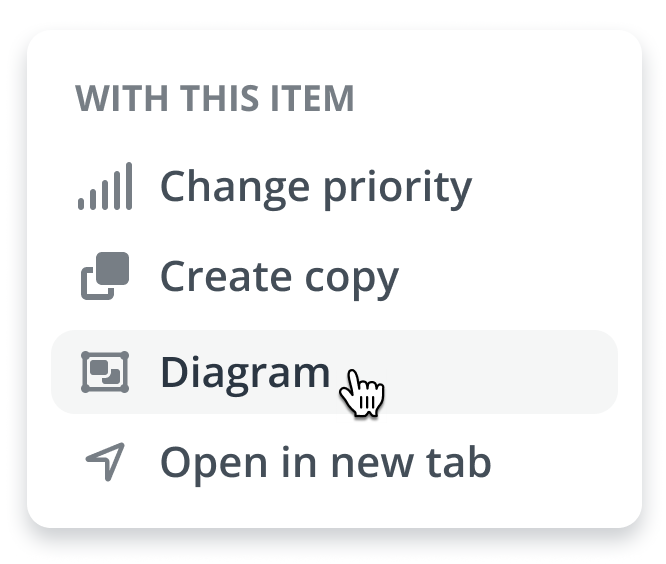Image resolution: width=666 pixels, height=564 pixels.
Task: Duplicate the item using the copy icon
Action: point(105,277)
